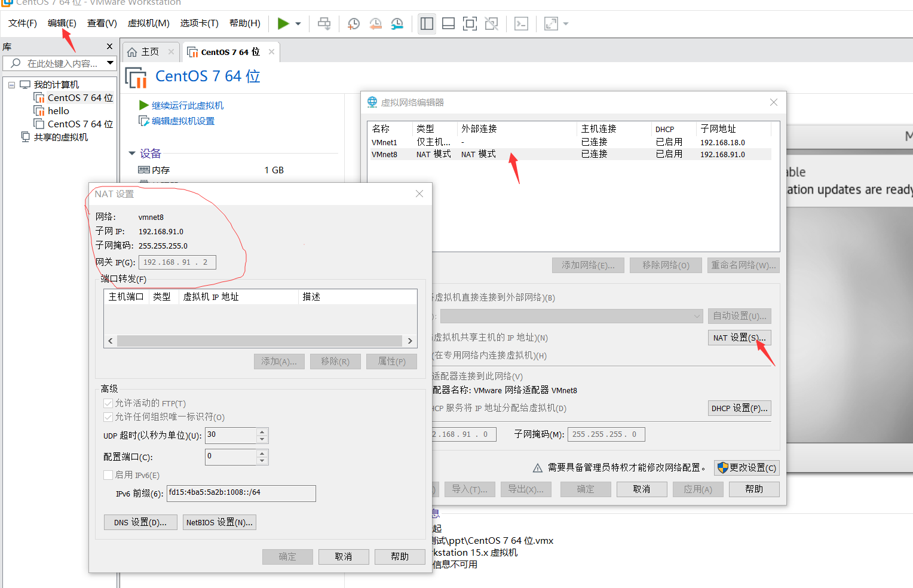Increase 配置端口 value with up arrow

(262, 453)
